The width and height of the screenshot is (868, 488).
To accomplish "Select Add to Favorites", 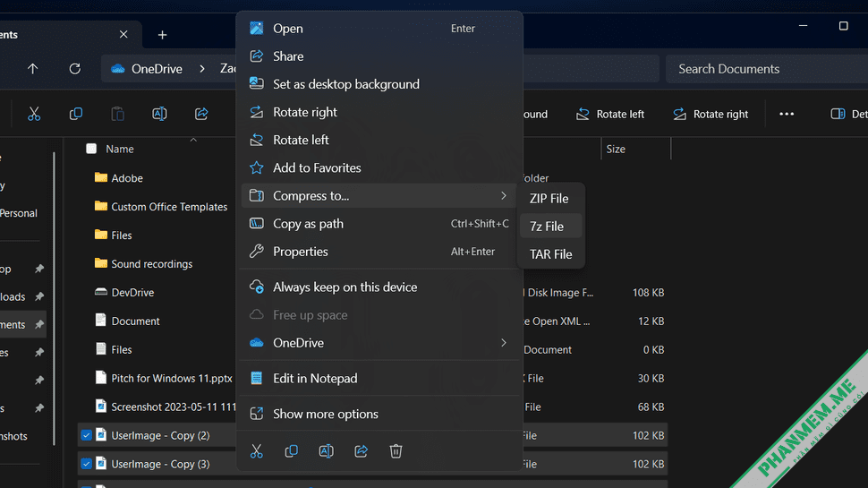I will [x=379, y=167].
